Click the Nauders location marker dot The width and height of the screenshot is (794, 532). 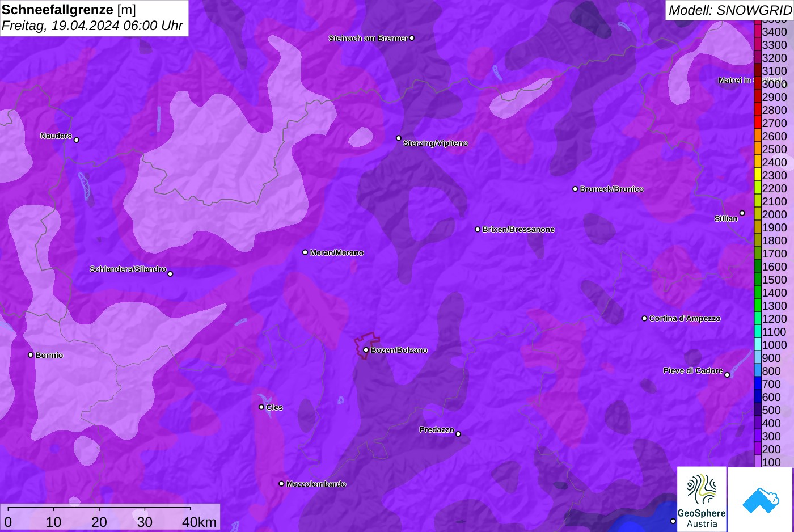(x=77, y=140)
